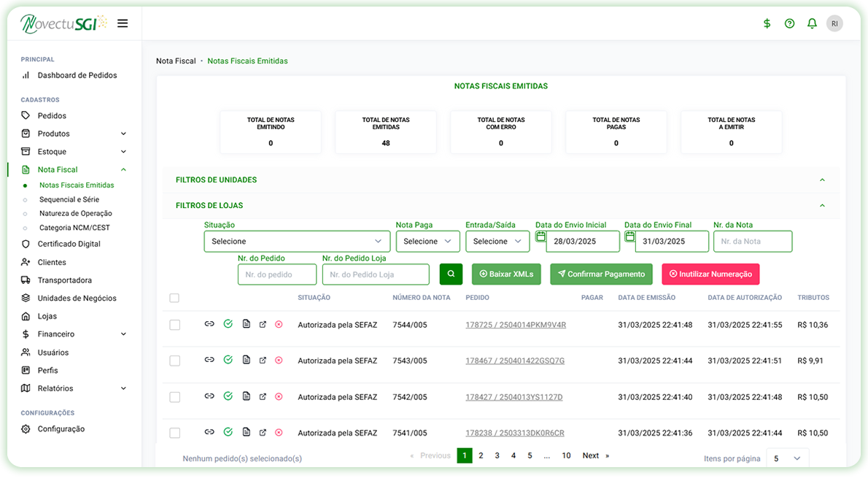Click the red cancel icon for nota 7543/005

[x=279, y=360]
